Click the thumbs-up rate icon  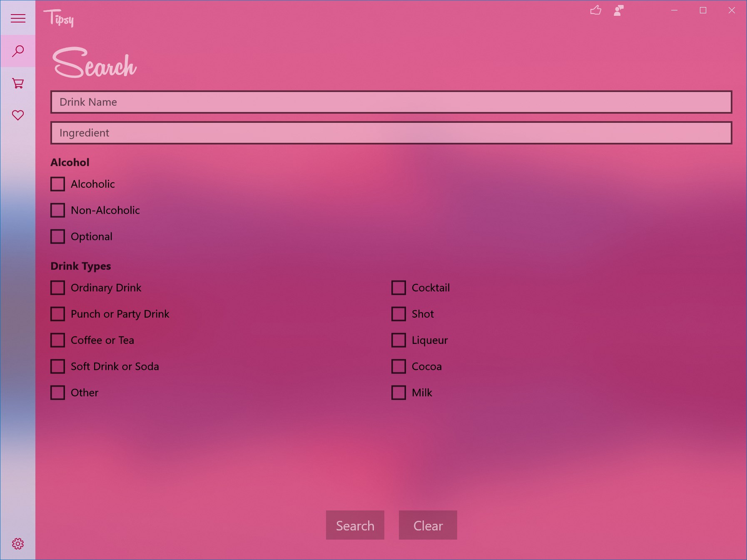point(596,10)
